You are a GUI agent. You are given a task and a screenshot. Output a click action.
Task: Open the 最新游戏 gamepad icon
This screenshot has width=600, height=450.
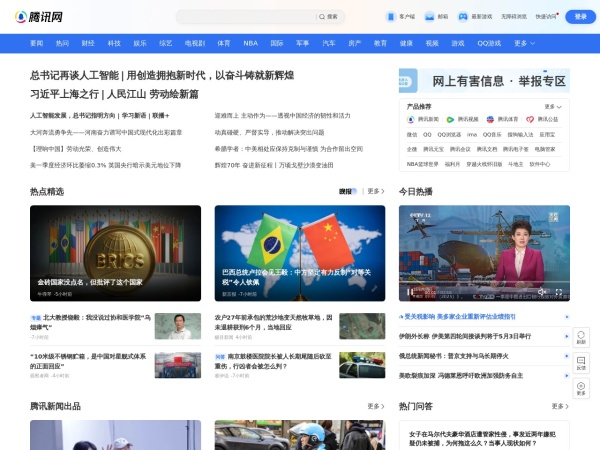click(463, 17)
